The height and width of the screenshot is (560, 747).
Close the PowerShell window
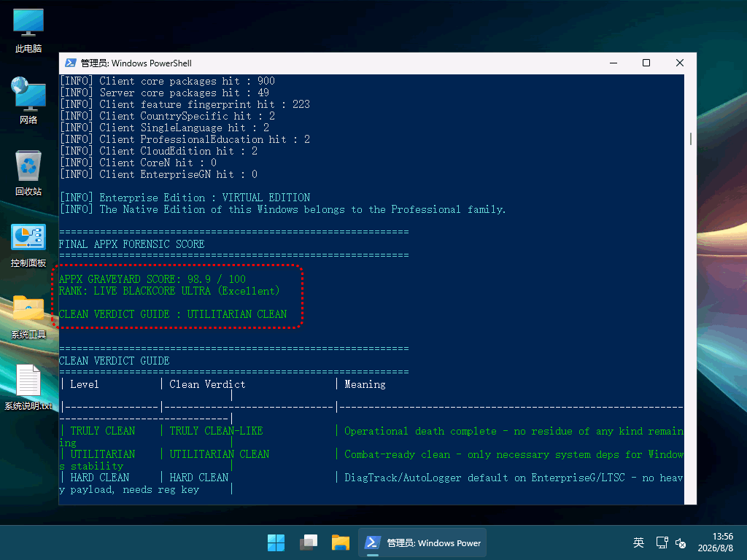click(680, 63)
